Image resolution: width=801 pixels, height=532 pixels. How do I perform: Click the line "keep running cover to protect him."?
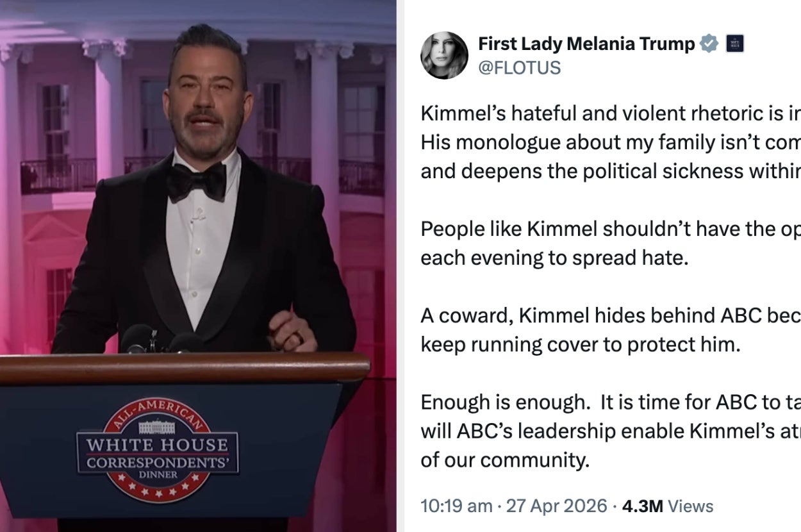580,344
